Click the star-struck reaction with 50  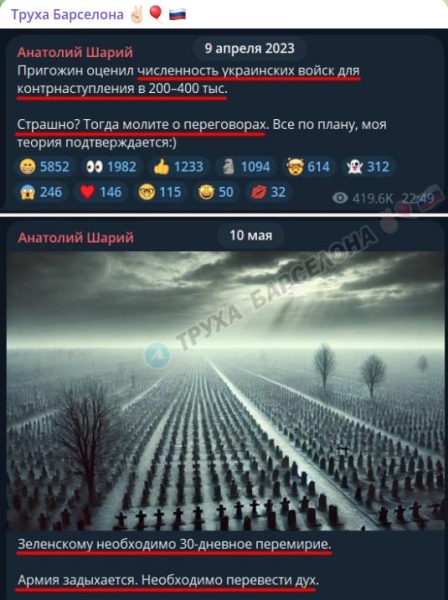click(x=216, y=192)
